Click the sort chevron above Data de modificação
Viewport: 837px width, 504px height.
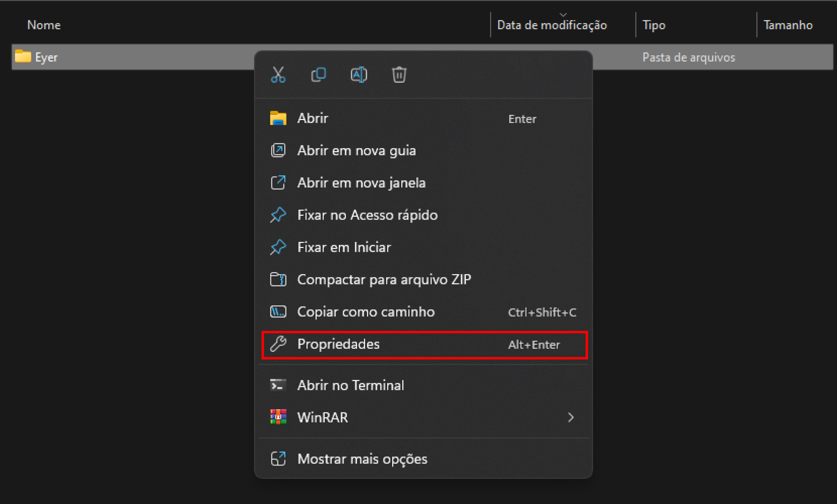point(563,14)
